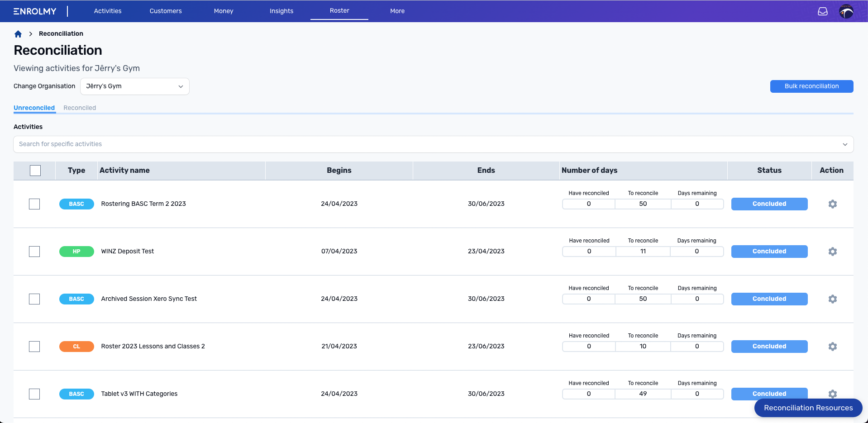Click BASC badge of Tablet v3 WITH Categories

76,394
